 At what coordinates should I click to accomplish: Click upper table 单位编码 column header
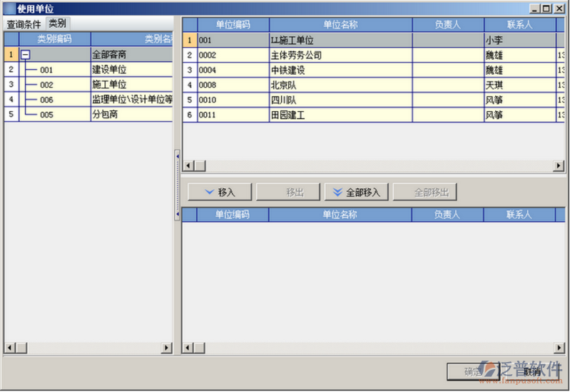tap(233, 25)
